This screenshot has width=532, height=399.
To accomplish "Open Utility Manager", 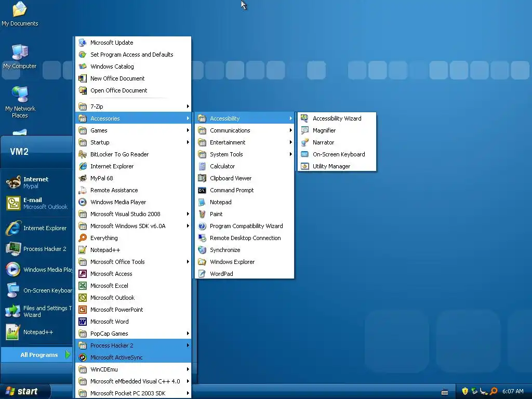I will pos(337,166).
